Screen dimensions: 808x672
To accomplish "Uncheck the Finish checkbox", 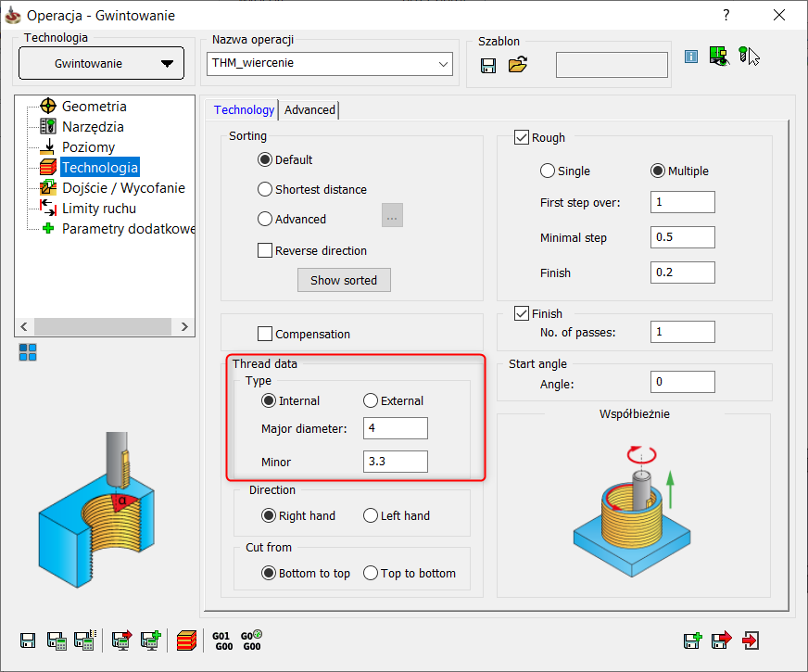I will pyautogui.click(x=522, y=313).
